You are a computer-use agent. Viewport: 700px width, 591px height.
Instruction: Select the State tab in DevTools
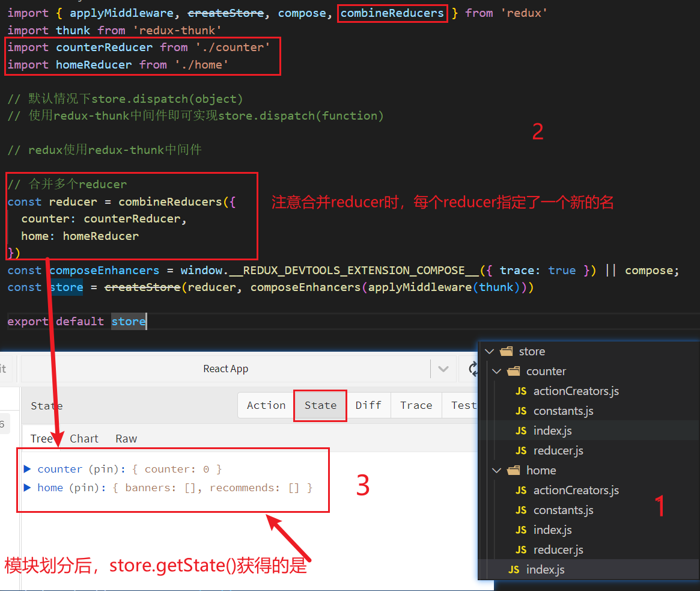320,405
